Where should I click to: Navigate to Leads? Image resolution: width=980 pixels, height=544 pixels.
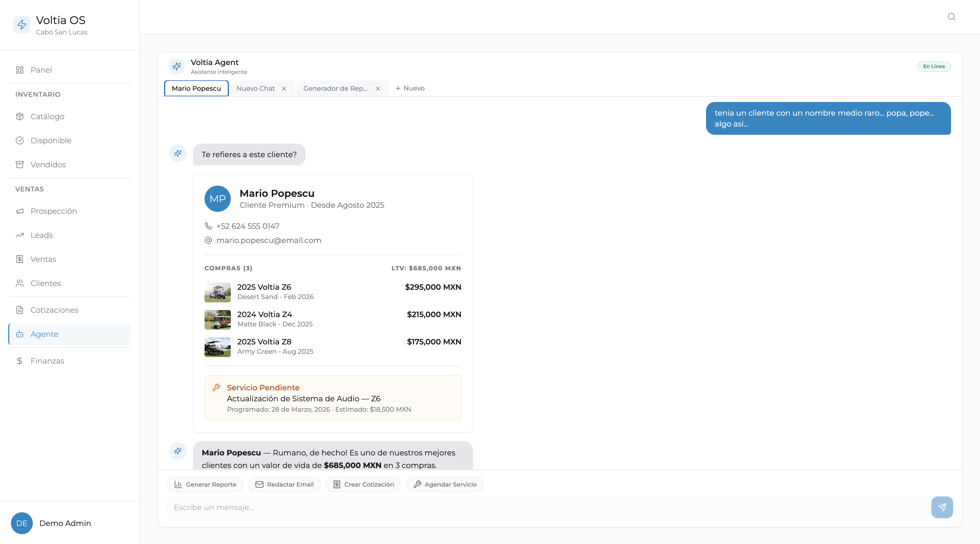(x=70, y=235)
